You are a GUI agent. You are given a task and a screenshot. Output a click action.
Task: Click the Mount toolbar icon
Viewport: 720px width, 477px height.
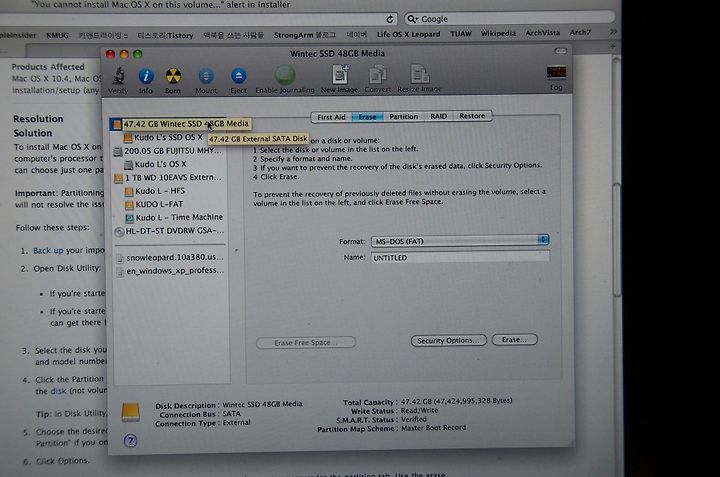coord(206,76)
